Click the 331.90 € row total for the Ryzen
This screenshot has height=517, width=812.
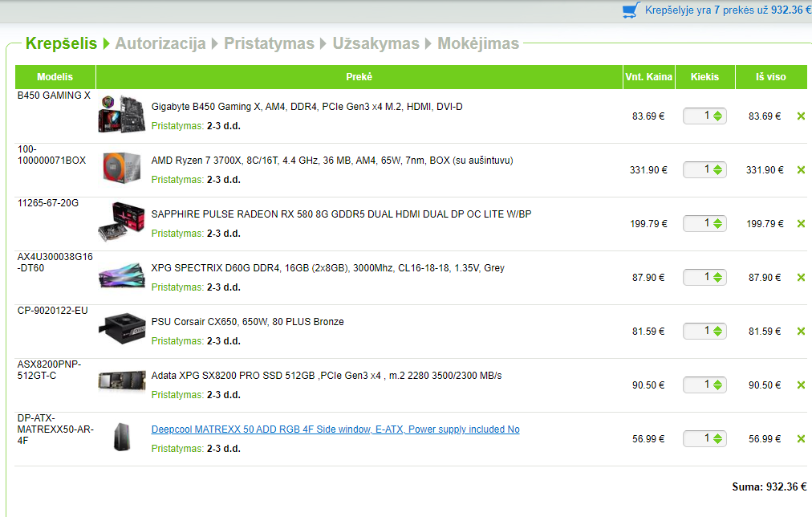[765, 170]
